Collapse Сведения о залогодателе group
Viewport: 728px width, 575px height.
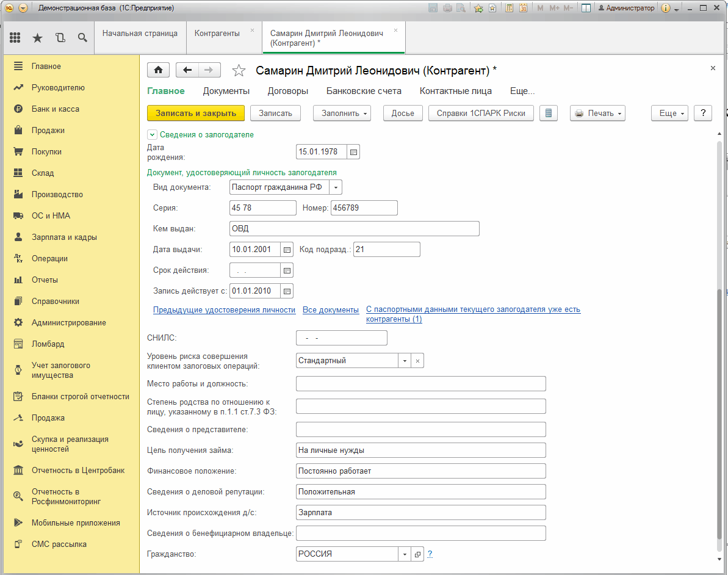[x=152, y=135]
